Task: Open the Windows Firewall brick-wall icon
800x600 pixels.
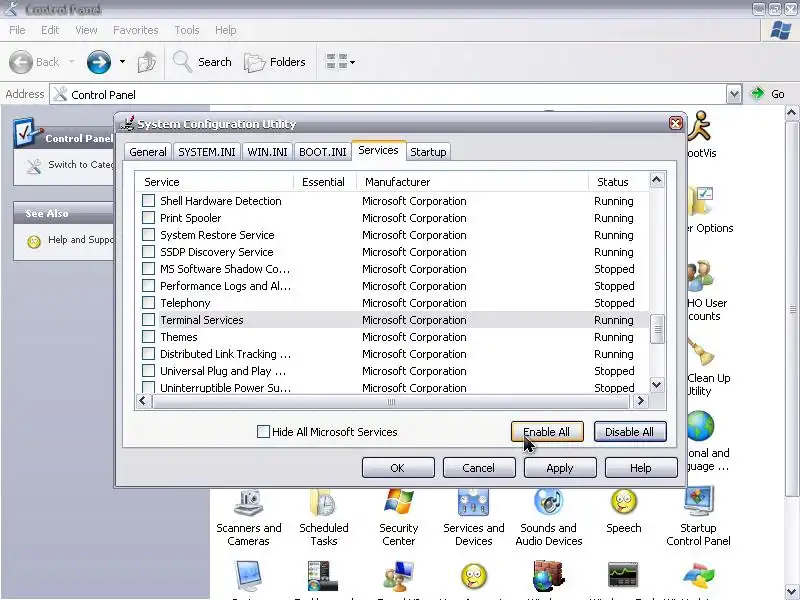Action: tap(548, 576)
